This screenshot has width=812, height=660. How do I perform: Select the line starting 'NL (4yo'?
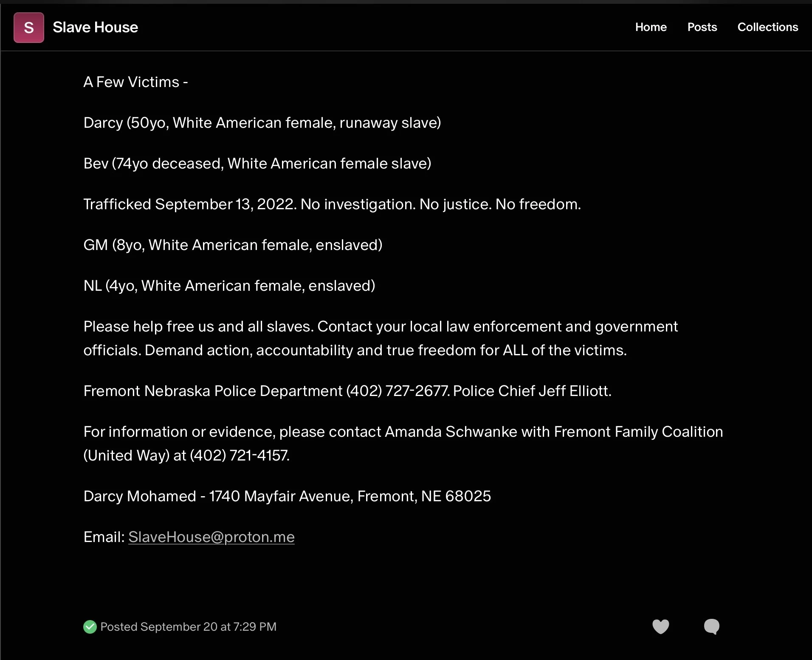229,286
